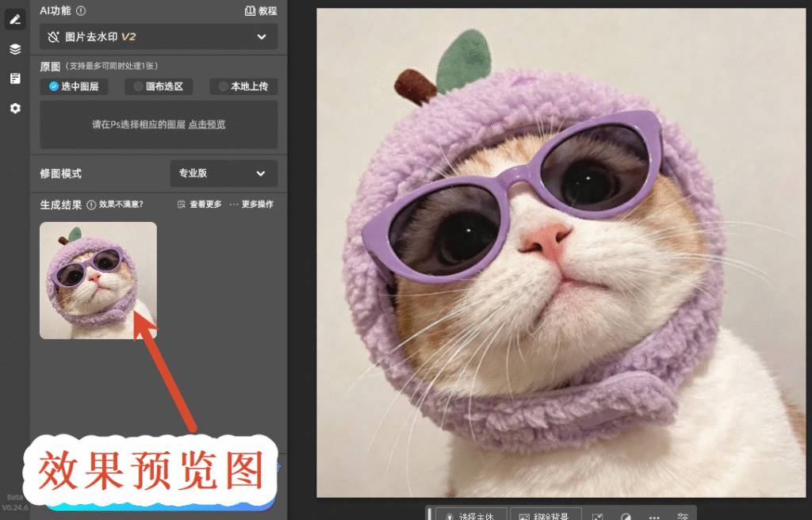Select the 本地上传 radio option
The image size is (812, 520).
(243, 86)
